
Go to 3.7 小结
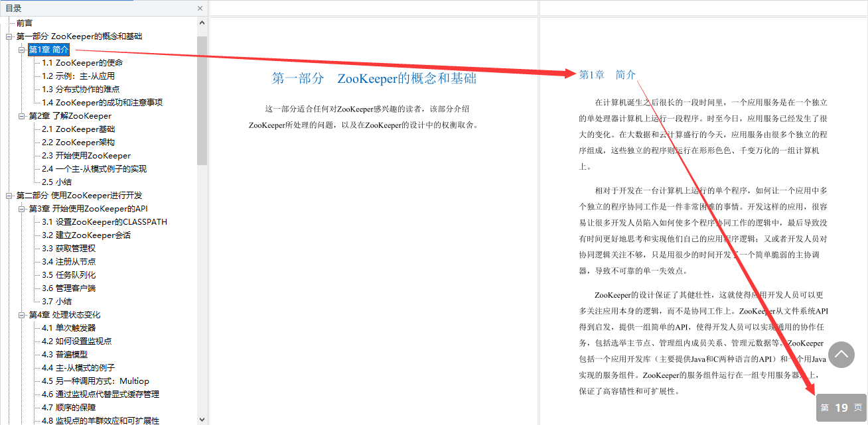[57, 302]
